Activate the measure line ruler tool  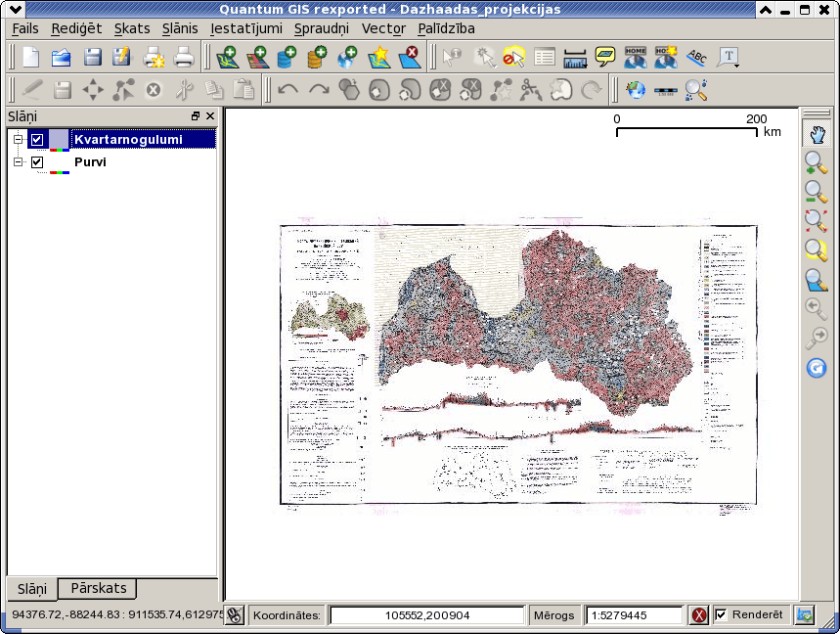point(575,57)
